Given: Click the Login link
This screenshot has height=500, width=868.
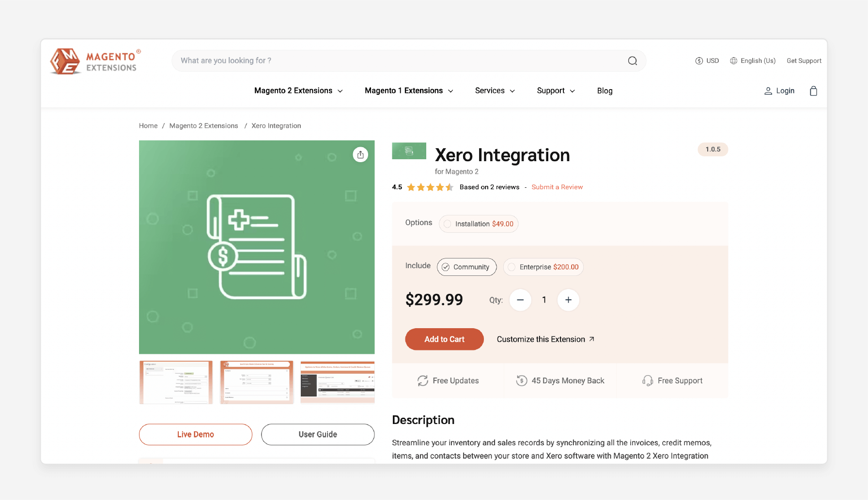Looking at the screenshot, I should point(785,91).
